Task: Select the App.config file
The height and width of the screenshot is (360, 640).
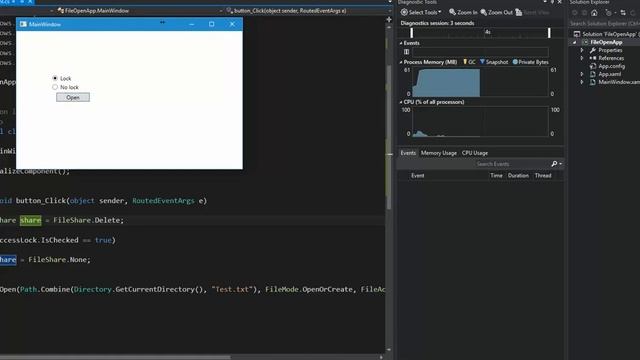Action: [608, 66]
